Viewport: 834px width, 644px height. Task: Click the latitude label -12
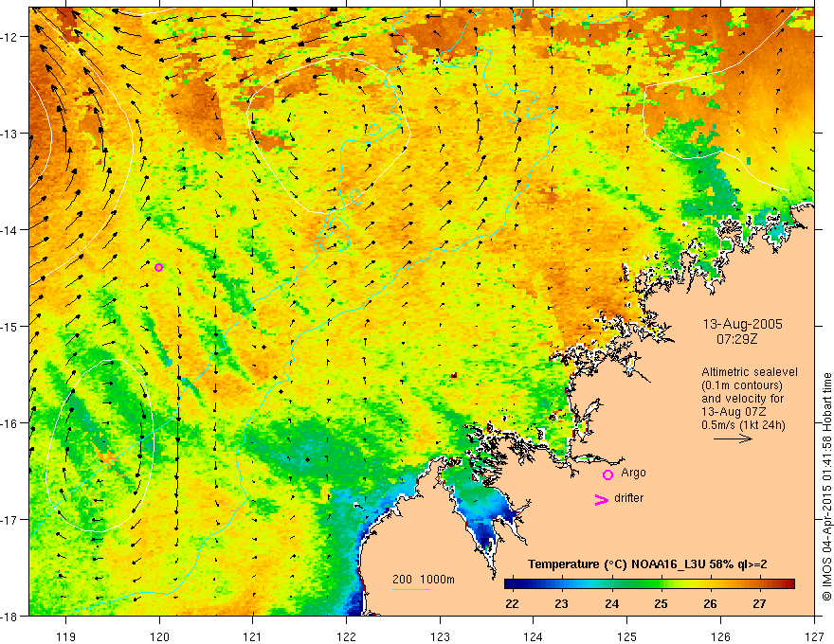10,37
